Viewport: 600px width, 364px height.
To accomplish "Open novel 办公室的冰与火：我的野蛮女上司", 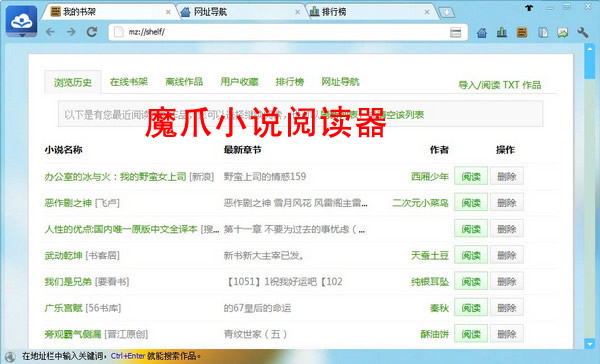I will point(115,176).
